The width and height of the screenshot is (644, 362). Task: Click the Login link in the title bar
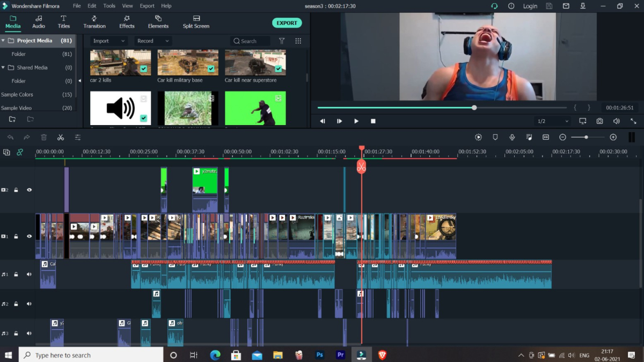tap(530, 6)
